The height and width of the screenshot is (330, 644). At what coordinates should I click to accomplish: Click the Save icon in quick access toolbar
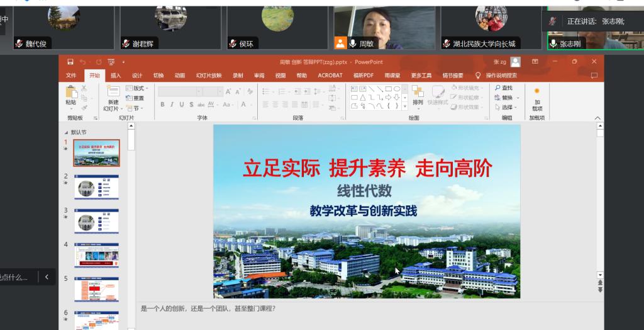pos(70,62)
